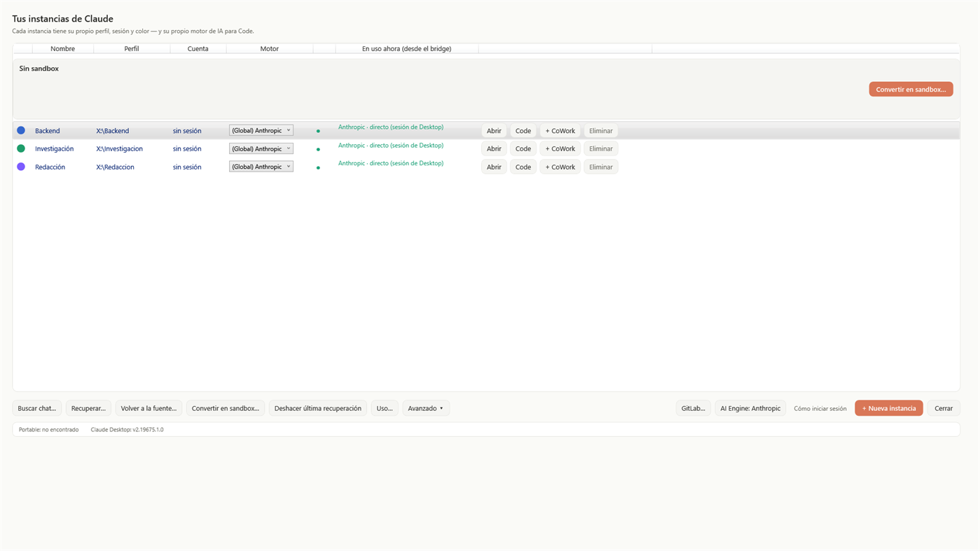Click the green status dot for Investigación
Viewport: 980px width, 551px height.
click(x=318, y=149)
